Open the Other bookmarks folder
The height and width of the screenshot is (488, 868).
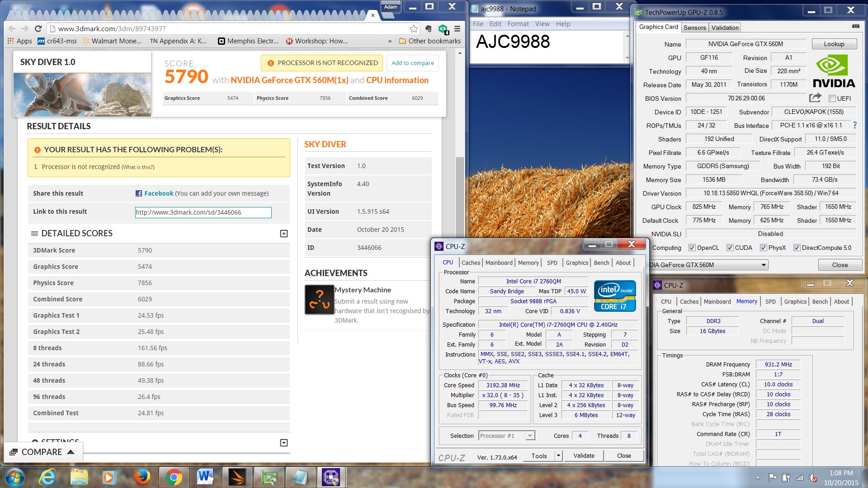pyautogui.click(x=429, y=41)
